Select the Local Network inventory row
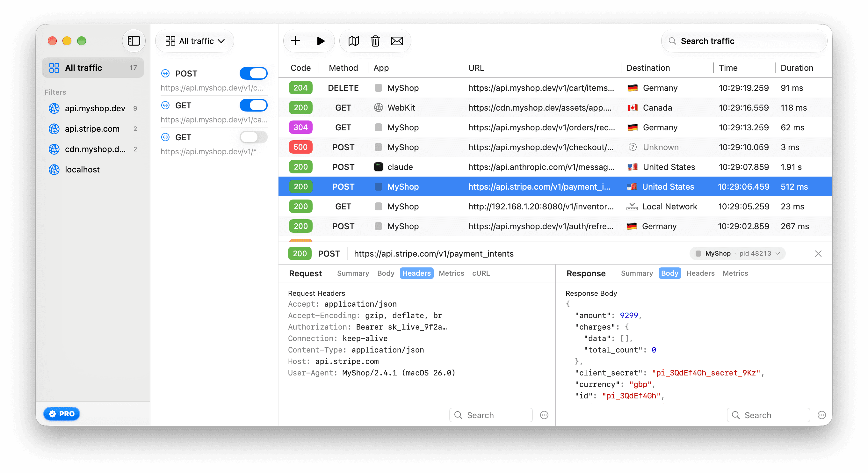Image resolution: width=868 pixels, height=473 pixels. click(555, 206)
